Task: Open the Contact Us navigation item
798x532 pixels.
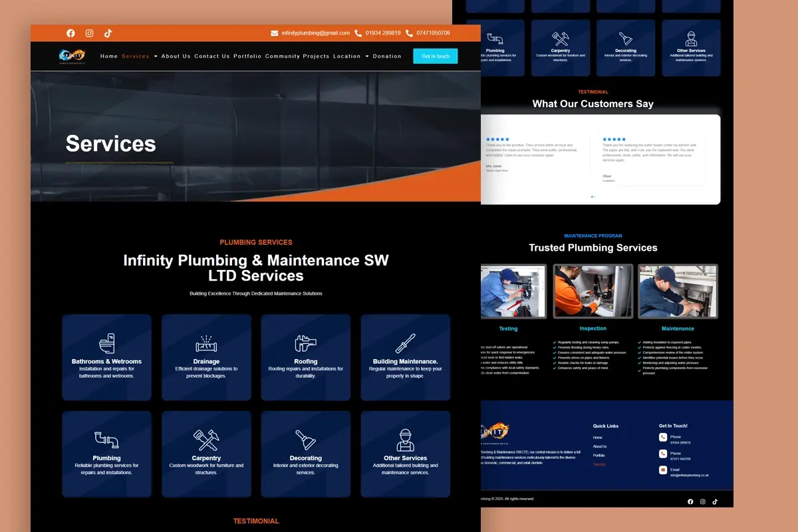Action: click(212, 57)
